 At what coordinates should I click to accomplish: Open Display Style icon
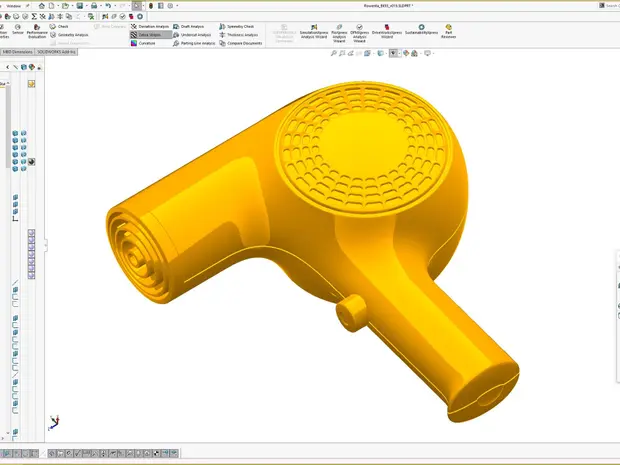point(380,53)
